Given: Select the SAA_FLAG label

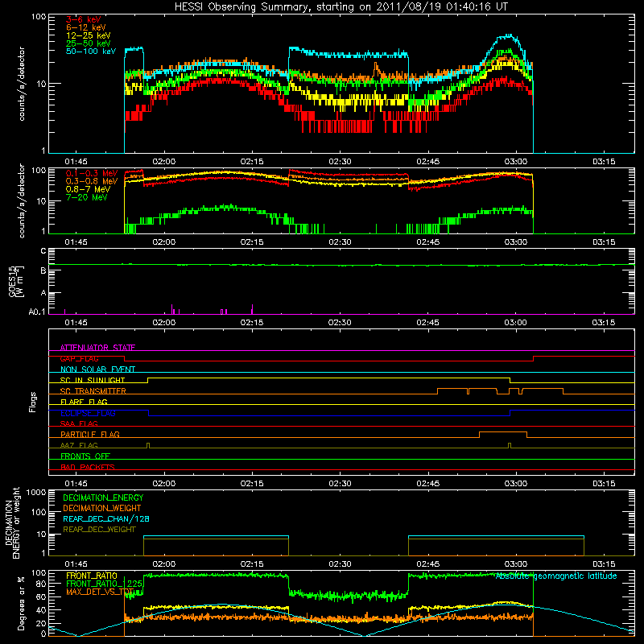Looking at the screenshot, I should coord(79,423).
